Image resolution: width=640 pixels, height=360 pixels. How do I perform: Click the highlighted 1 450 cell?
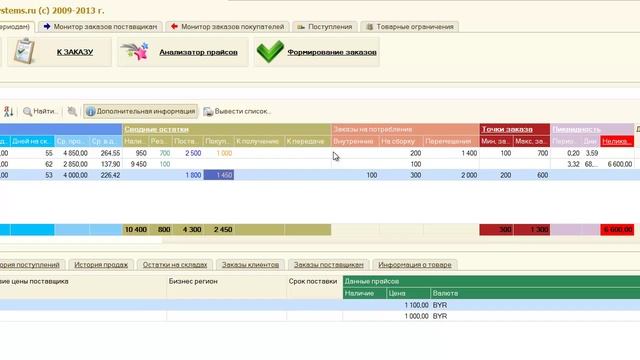219,175
